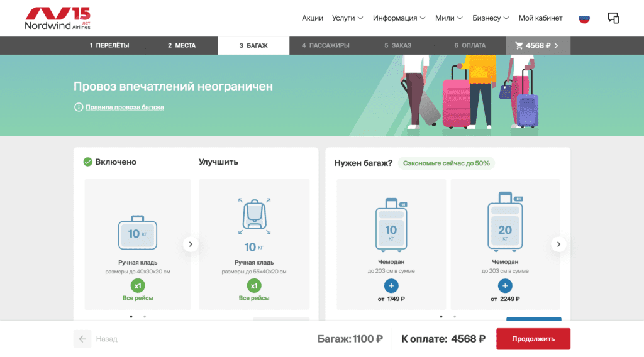Open the Акции menu item
The width and height of the screenshot is (644, 357).
click(x=313, y=18)
